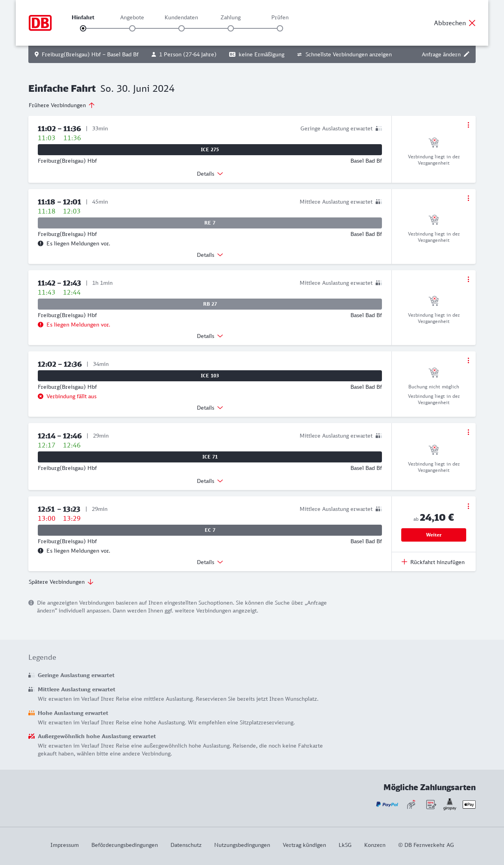Screen dimensions: 504x865
Task: Click the Kundendaten step label
Action: click(x=181, y=17)
